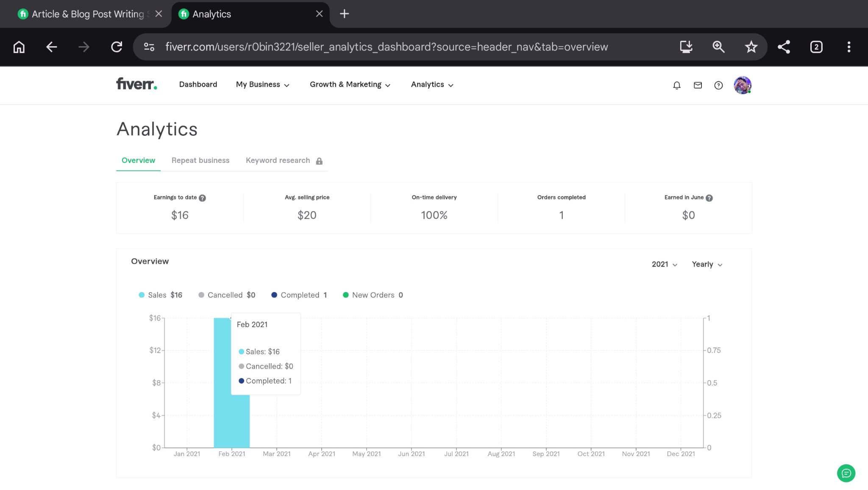Click the Earned in June info icon
Image resolution: width=868 pixels, height=490 pixels.
(709, 198)
